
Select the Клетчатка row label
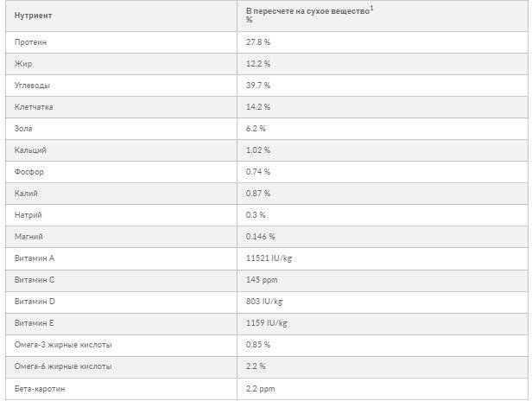(34, 107)
